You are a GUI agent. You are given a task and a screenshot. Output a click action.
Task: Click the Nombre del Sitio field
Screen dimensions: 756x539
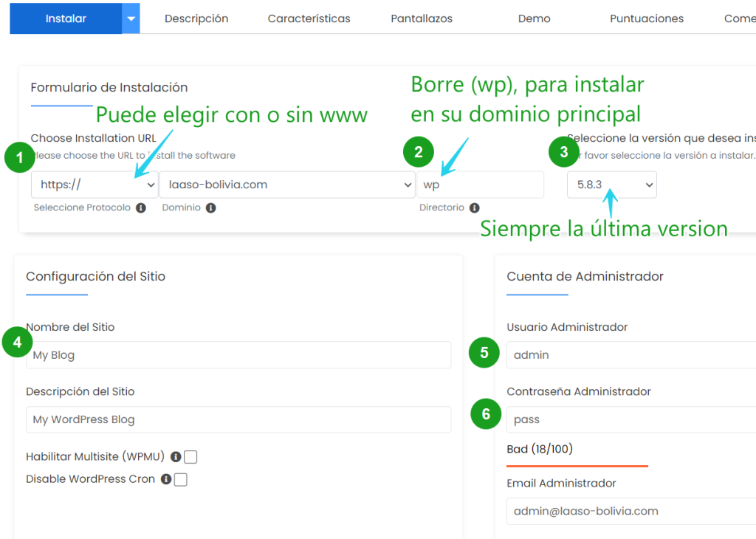click(x=238, y=355)
